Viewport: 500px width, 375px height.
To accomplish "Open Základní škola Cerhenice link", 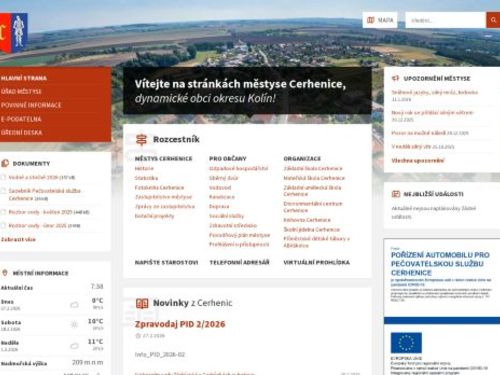I will point(313,168).
